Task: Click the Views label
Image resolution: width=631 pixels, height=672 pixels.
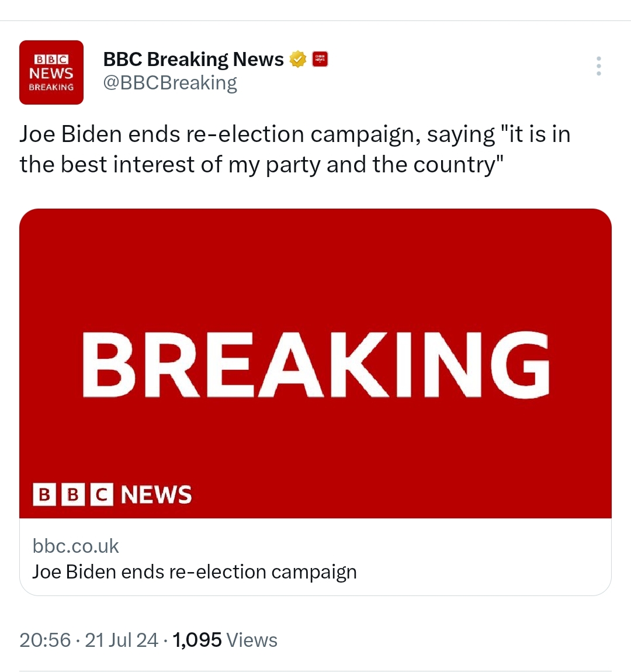Action: click(x=252, y=640)
